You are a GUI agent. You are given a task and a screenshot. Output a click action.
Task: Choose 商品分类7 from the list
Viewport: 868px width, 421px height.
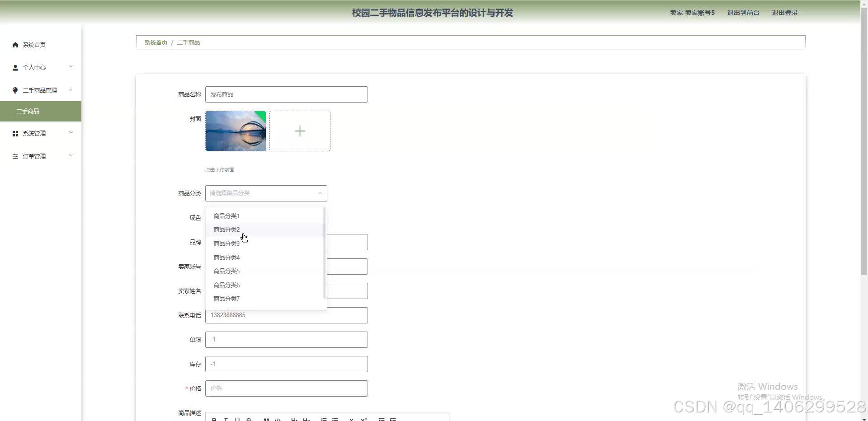click(265, 299)
